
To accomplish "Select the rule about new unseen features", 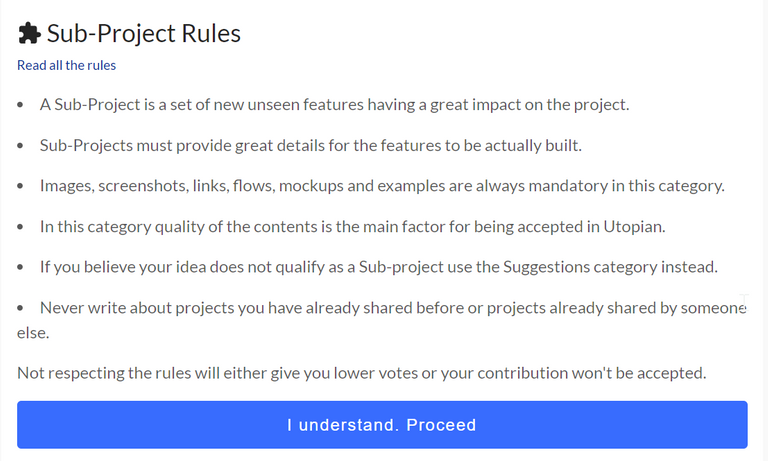I will click(x=335, y=104).
